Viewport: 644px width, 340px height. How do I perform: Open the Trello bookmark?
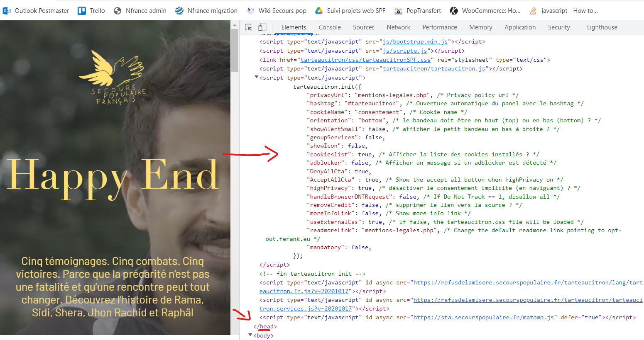(91, 11)
